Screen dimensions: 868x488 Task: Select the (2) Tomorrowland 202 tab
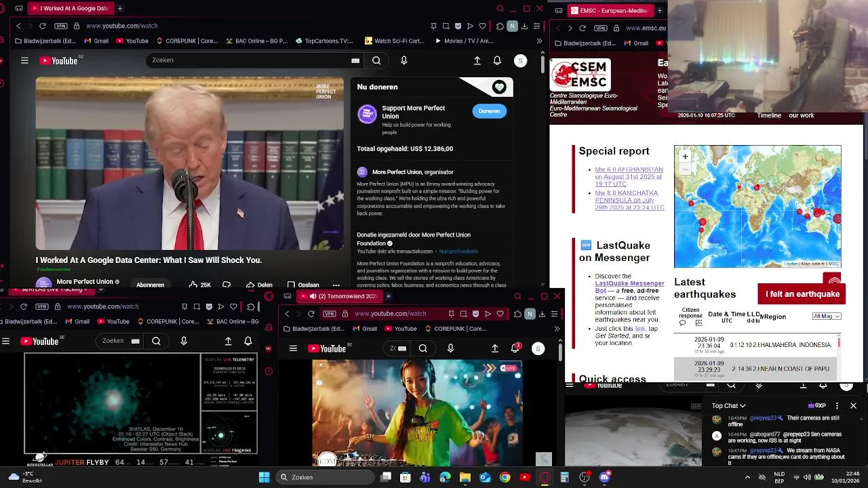(341, 296)
